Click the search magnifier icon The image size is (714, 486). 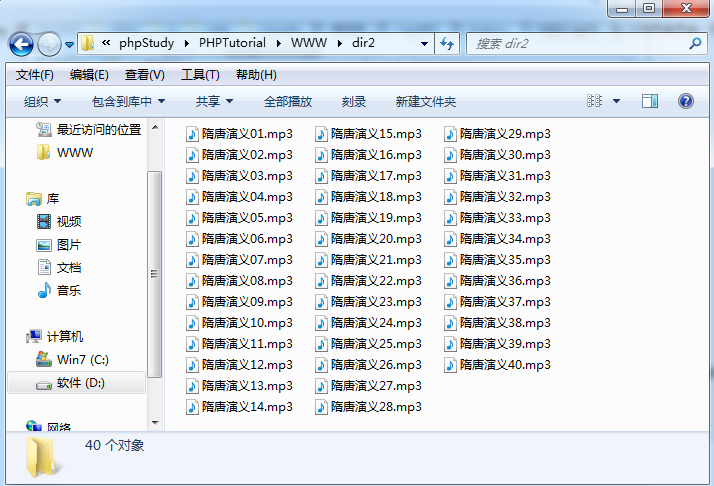click(695, 44)
